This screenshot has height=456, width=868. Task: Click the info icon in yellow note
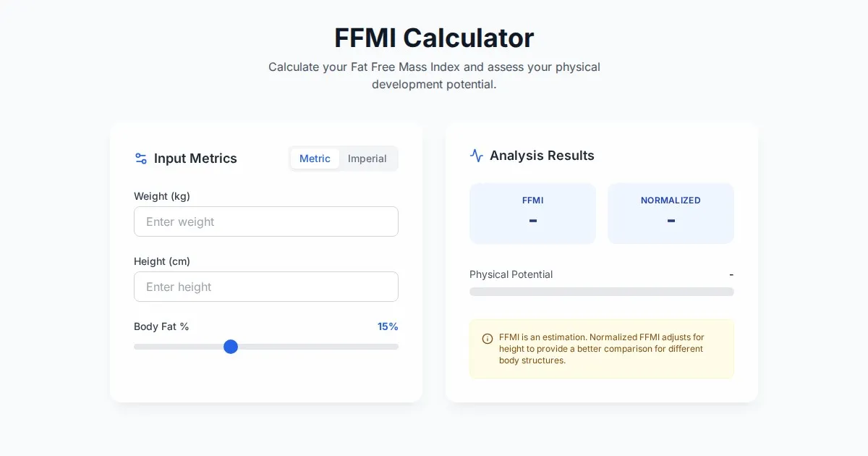point(488,338)
